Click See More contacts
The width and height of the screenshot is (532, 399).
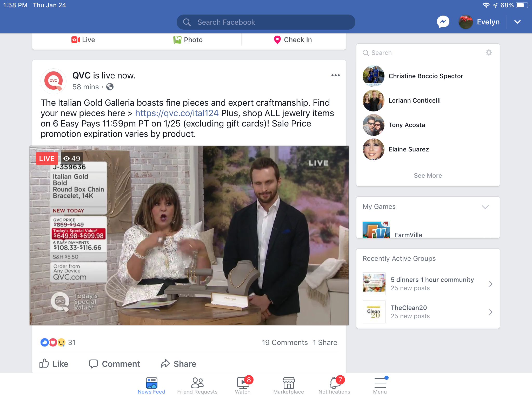pyautogui.click(x=428, y=176)
